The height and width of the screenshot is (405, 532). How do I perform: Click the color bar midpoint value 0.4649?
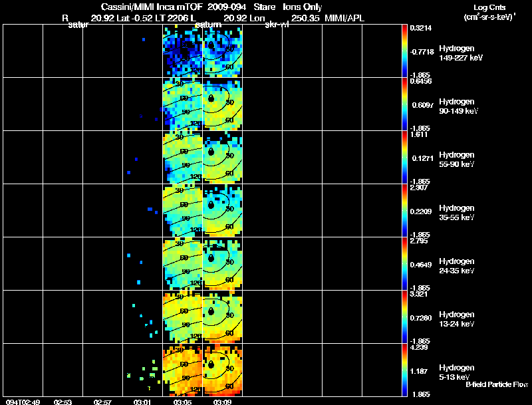pyautogui.click(x=421, y=265)
